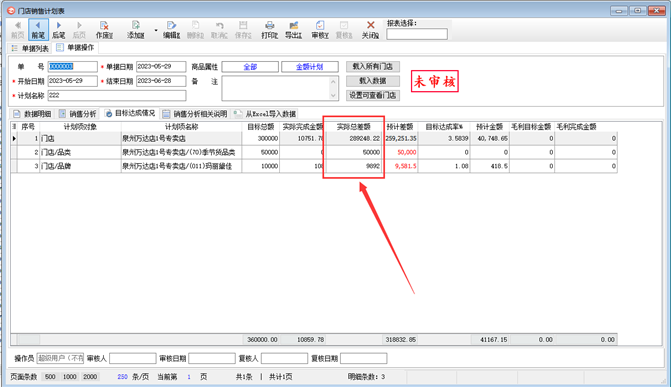This screenshot has width=671, height=387.
Task: Click 载入所有门店 button
Action: click(x=373, y=67)
